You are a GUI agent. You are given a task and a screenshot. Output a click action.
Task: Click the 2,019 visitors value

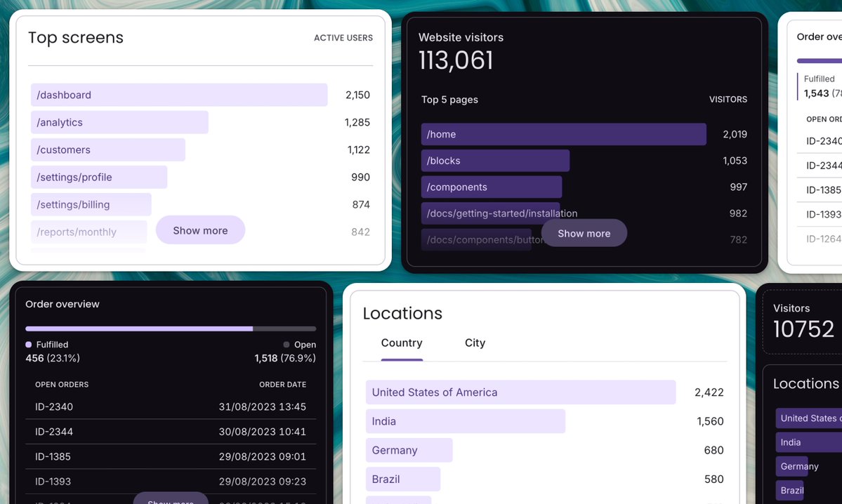pos(735,134)
